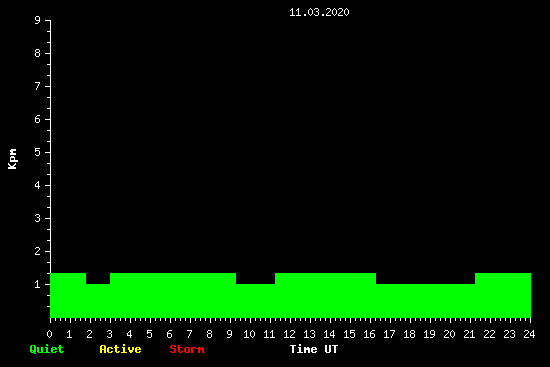The width and height of the screenshot is (550, 367).
Task: Click the lower green bar between hours 2 and 3
Action: [98, 301]
